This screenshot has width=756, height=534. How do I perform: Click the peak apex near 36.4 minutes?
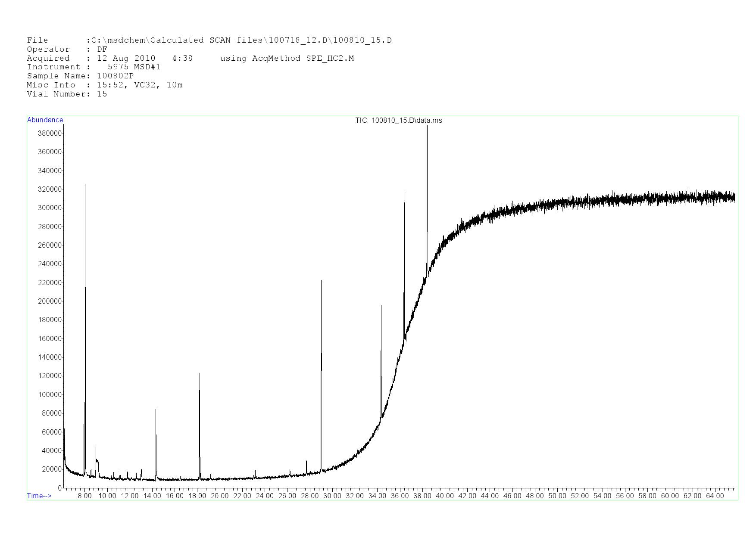click(x=404, y=193)
